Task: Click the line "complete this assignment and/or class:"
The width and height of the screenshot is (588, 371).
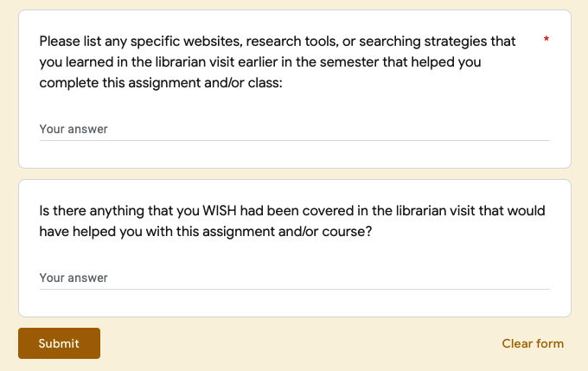Action: (161, 83)
